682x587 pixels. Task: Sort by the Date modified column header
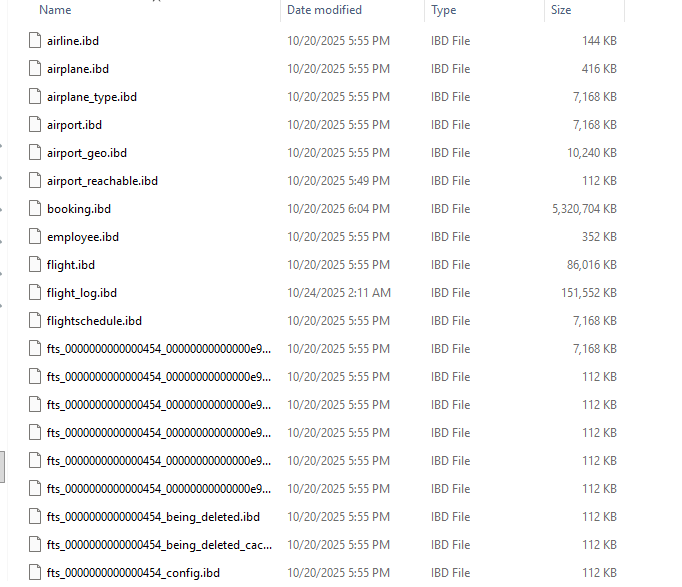tap(324, 10)
